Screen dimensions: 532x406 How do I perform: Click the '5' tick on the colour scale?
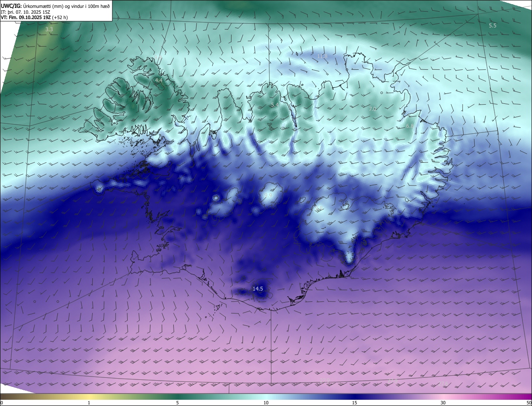point(177,403)
